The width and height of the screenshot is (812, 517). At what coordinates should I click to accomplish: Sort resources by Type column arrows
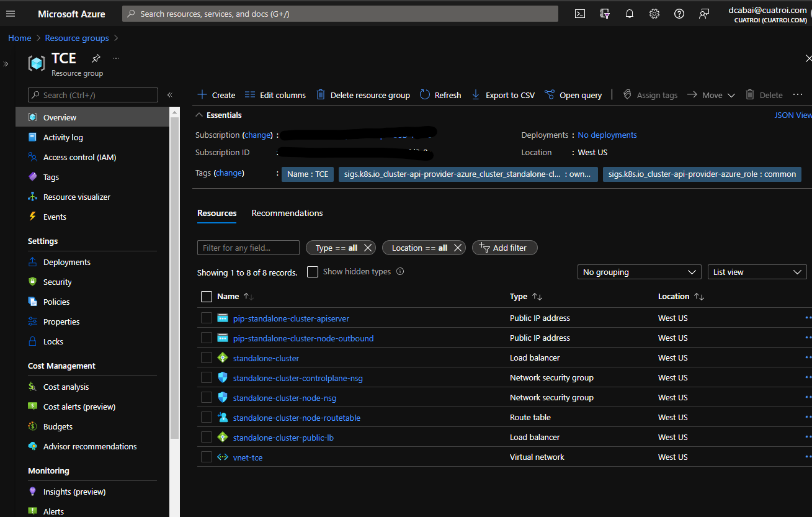click(x=537, y=297)
